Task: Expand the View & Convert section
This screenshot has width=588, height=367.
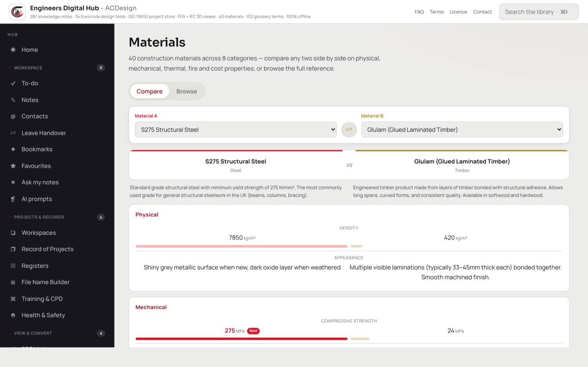Action: point(57,333)
